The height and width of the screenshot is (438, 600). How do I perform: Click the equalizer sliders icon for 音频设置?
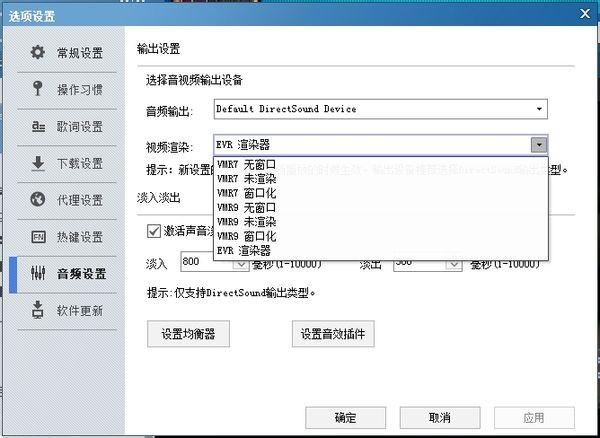click(38, 273)
